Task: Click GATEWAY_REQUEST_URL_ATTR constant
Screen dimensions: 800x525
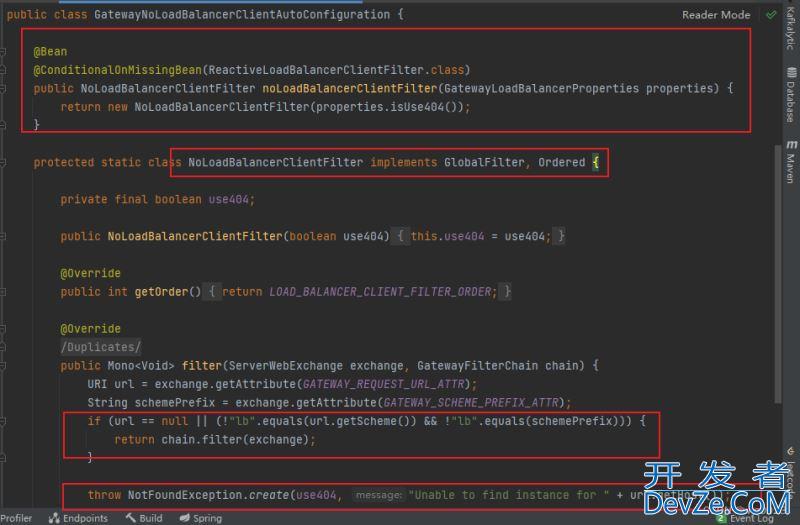Action: (x=384, y=384)
